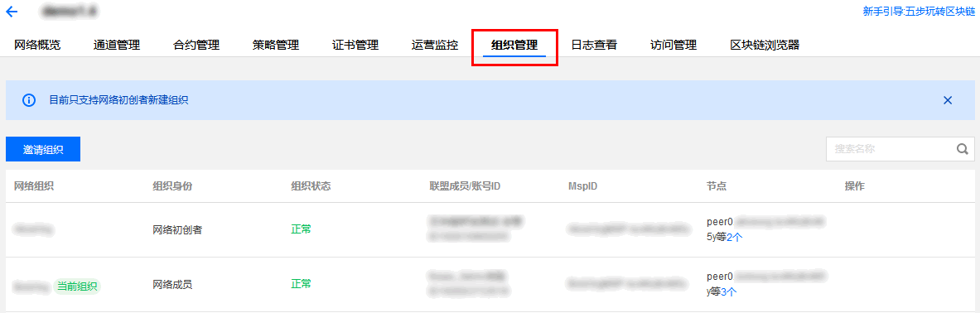Dismiss the blue info banner
Screen dimensions: 980x313
coord(948,100)
